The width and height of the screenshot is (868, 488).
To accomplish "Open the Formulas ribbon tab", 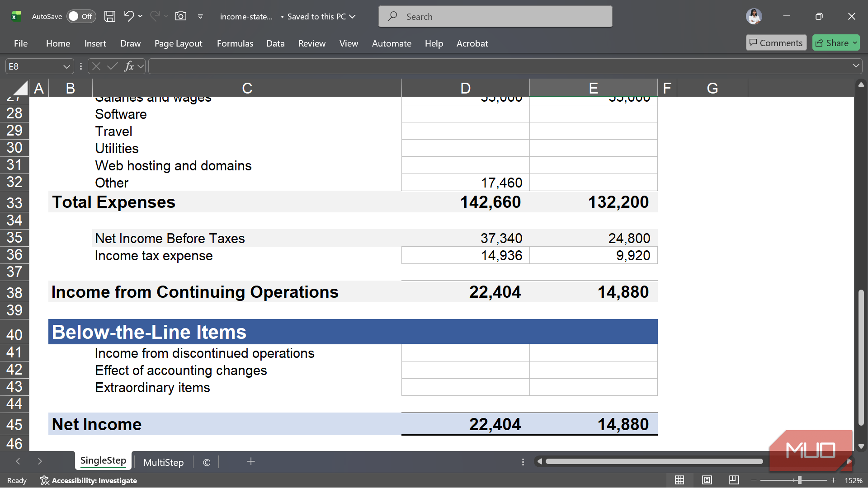I will click(x=235, y=43).
